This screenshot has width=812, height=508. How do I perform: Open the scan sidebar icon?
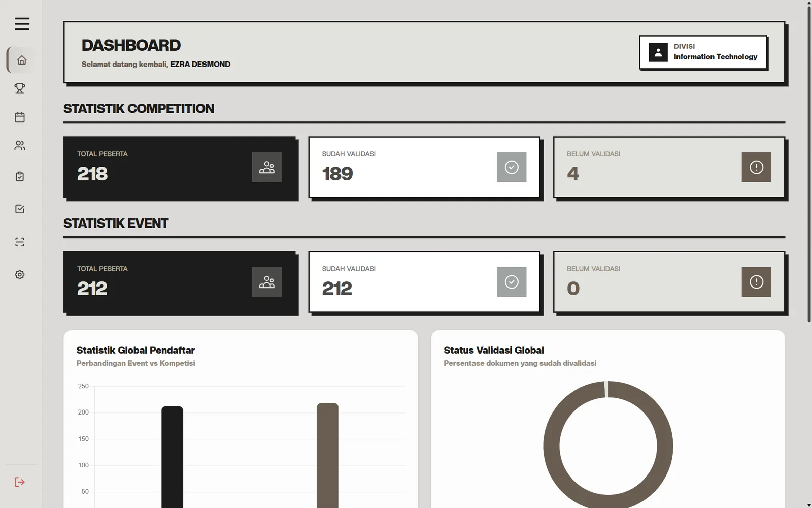pyautogui.click(x=20, y=242)
